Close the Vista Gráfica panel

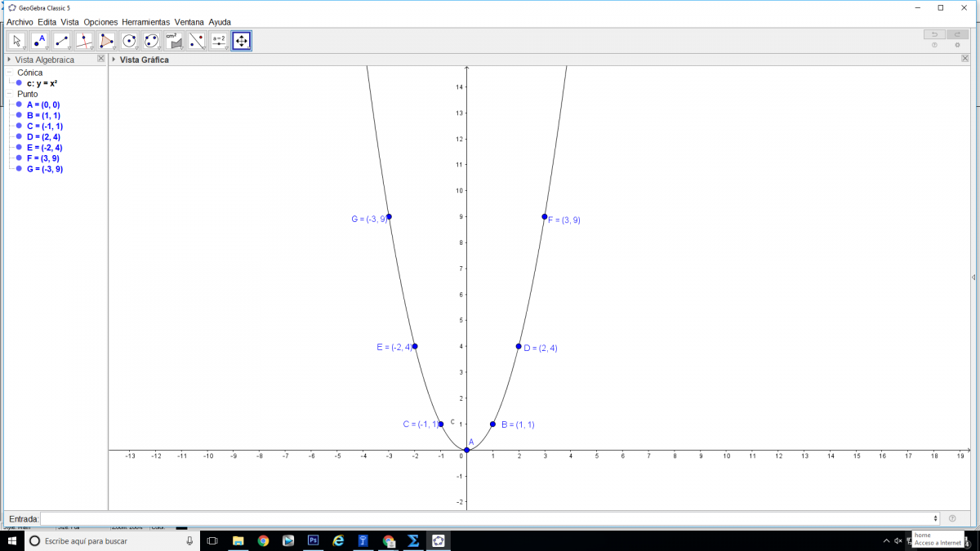[x=965, y=59]
